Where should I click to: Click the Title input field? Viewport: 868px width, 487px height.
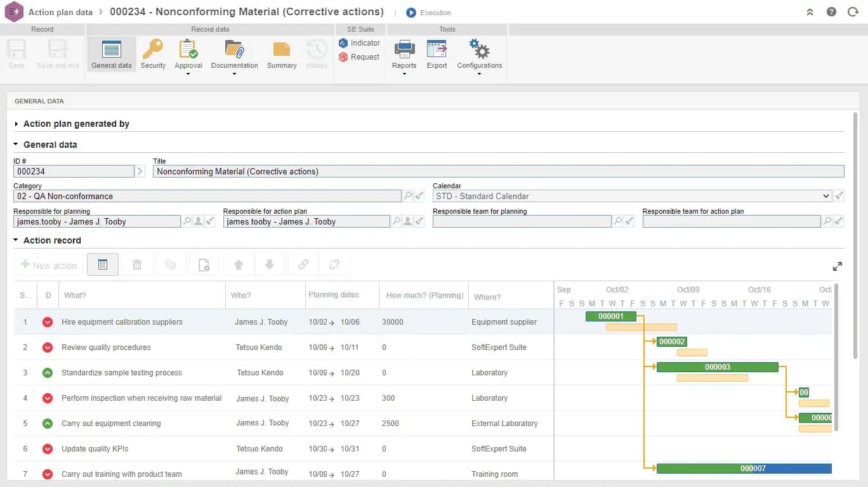tap(499, 171)
